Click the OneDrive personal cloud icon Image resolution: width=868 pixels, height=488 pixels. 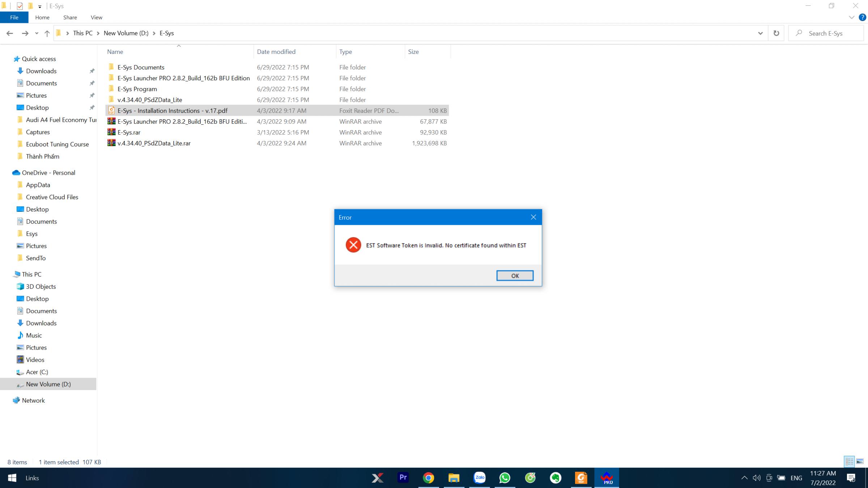pos(16,172)
